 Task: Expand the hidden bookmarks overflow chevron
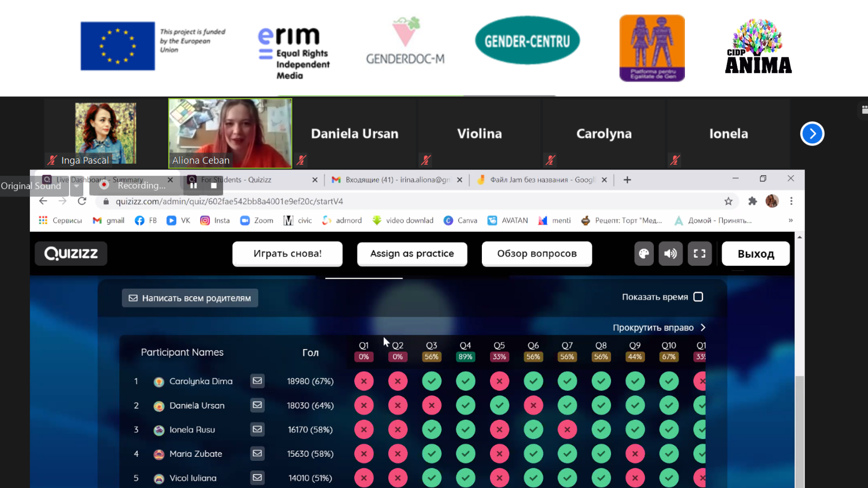pyautogui.click(x=790, y=221)
